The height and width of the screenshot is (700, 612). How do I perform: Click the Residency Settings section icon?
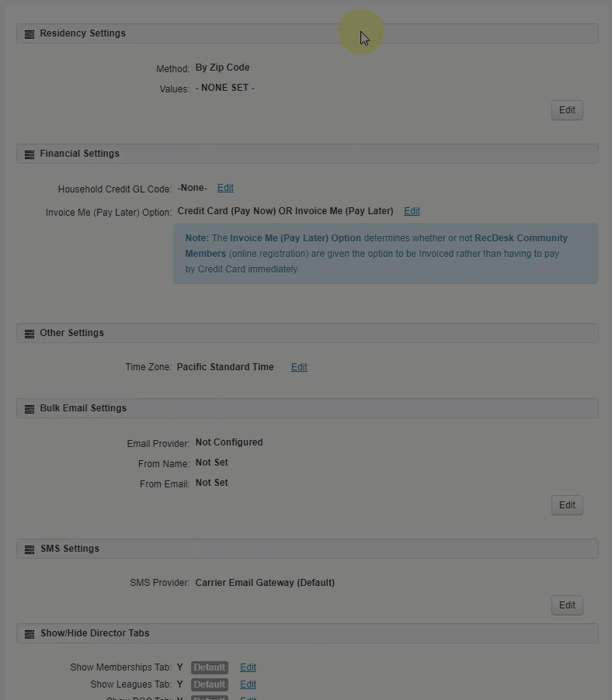(30, 34)
